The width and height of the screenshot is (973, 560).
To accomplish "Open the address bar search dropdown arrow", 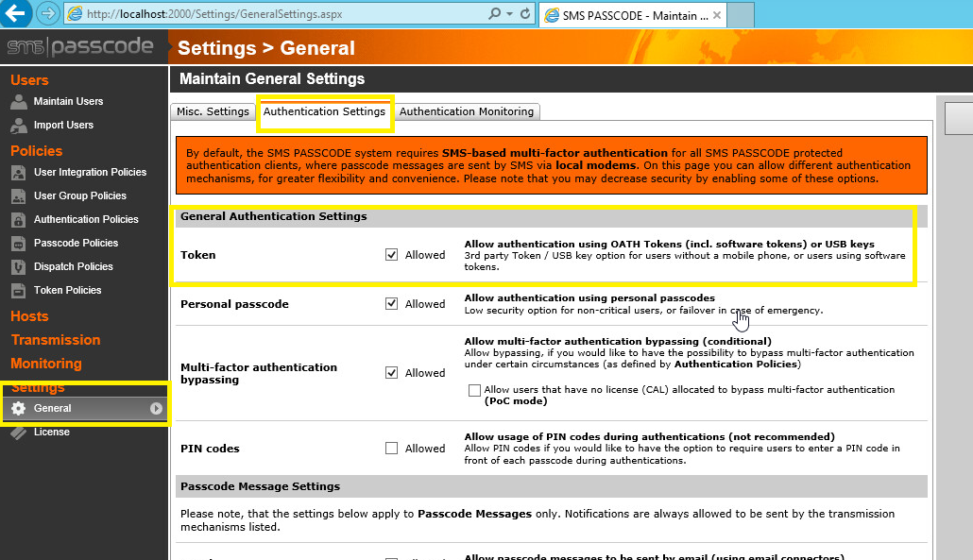I will coord(509,13).
